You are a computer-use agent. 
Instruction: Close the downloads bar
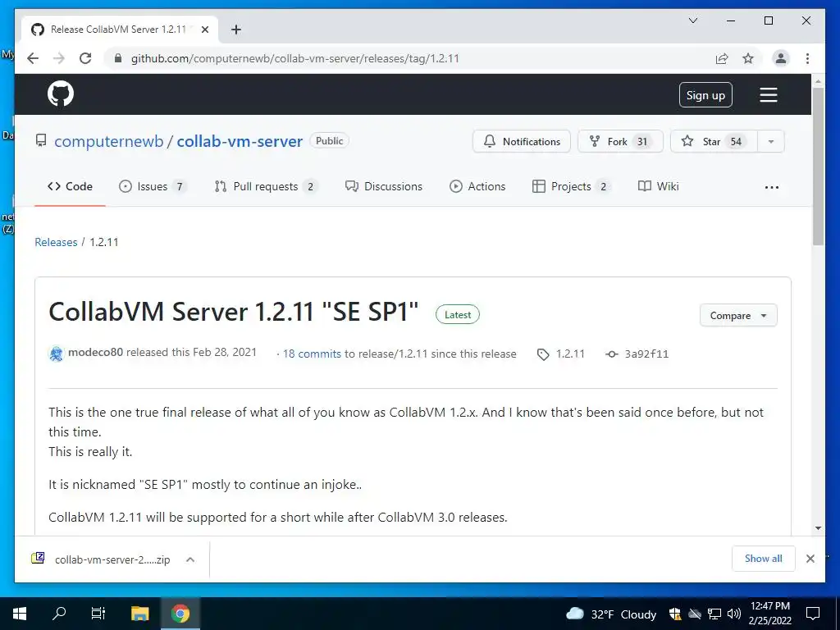(x=810, y=559)
